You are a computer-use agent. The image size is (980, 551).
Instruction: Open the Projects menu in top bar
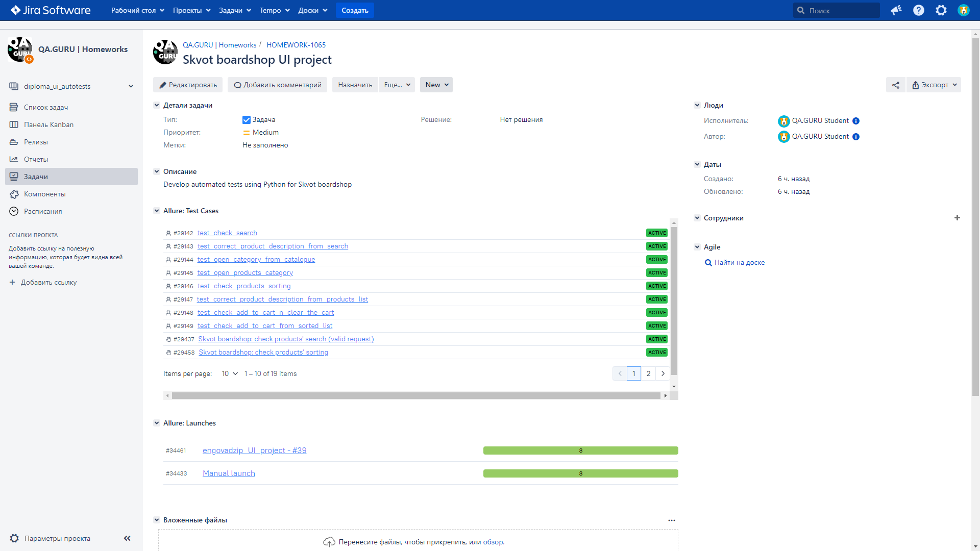tap(191, 10)
